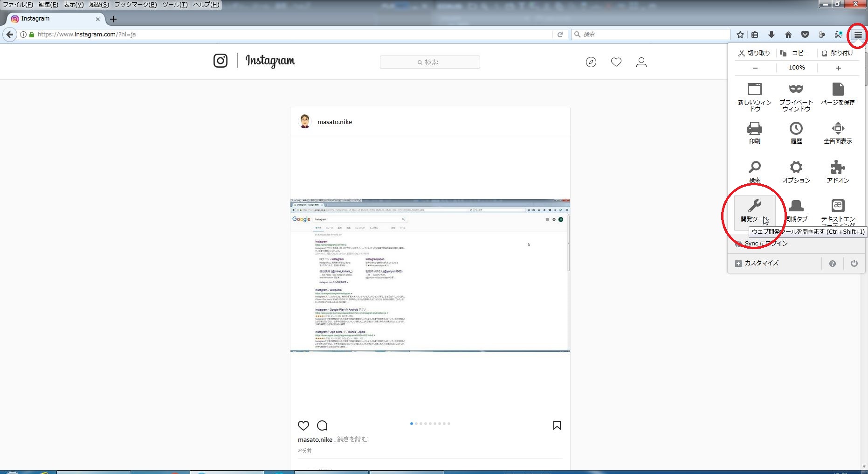This screenshot has height=474, width=868.
Task: Open the 履歴(S) menu
Action: pos(99,5)
